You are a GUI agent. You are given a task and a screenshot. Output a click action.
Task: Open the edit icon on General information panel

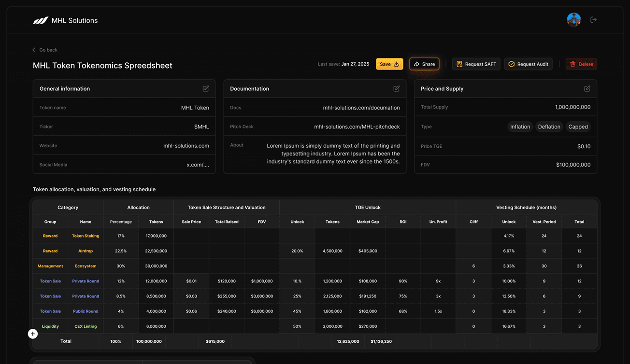(x=205, y=88)
